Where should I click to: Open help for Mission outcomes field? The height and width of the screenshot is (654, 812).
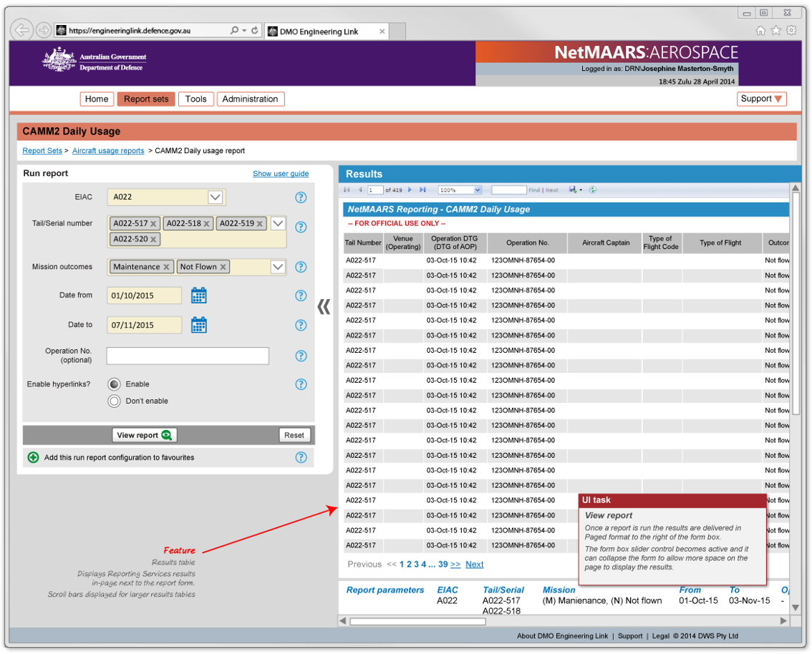coord(301,267)
